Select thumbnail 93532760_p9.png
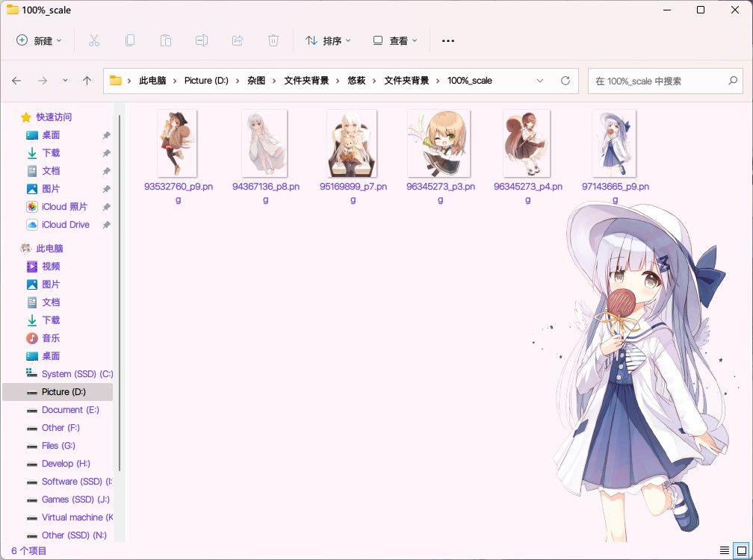This screenshot has height=560, width=753. [x=177, y=143]
